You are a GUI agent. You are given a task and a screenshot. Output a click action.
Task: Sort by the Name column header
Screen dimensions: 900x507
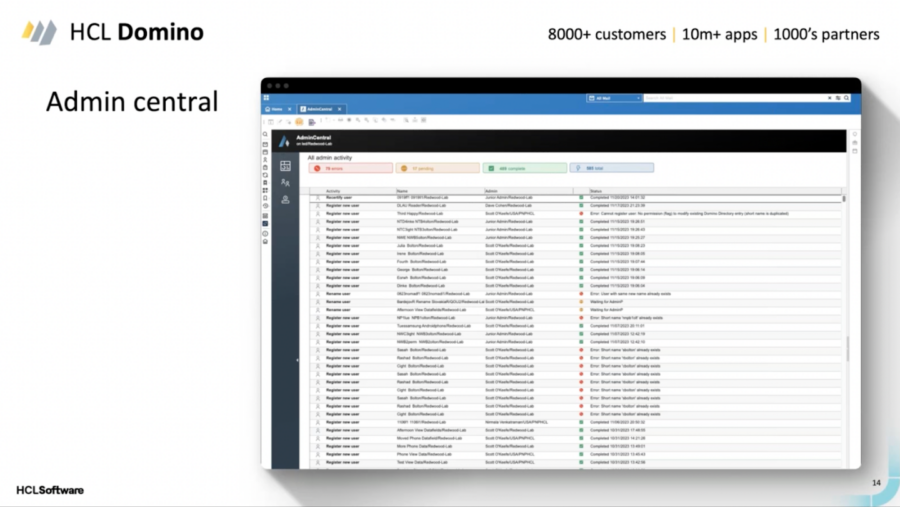tap(402, 191)
